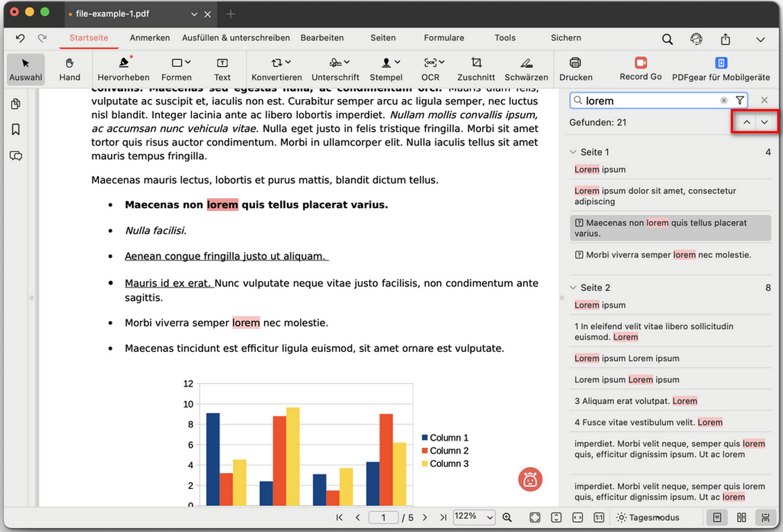Expand the Formen shapes dropdown
The width and height of the screenshot is (783, 532).
pos(177,69)
